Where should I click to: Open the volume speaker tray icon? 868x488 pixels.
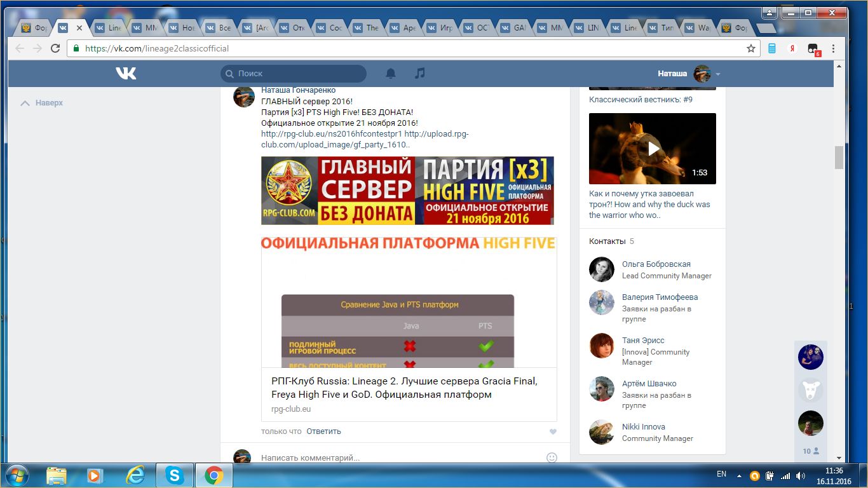[801, 475]
